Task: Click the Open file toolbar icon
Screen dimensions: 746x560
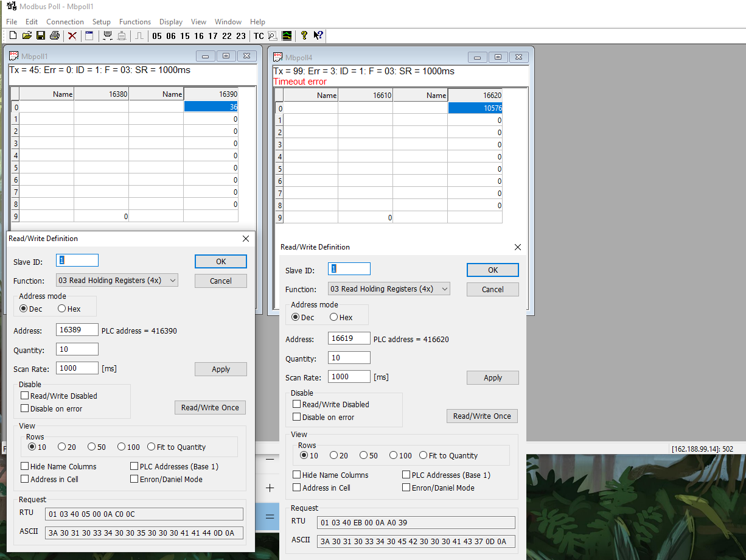Action: tap(27, 35)
